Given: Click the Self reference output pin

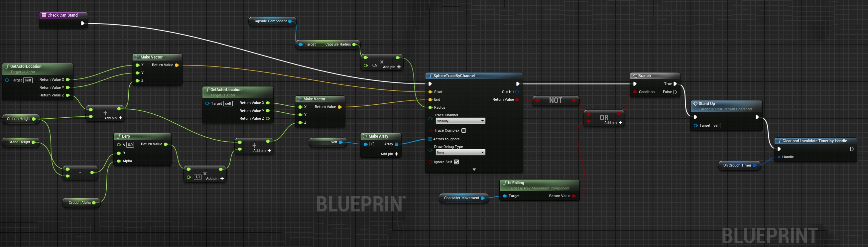Looking at the screenshot, I should (x=341, y=142).
